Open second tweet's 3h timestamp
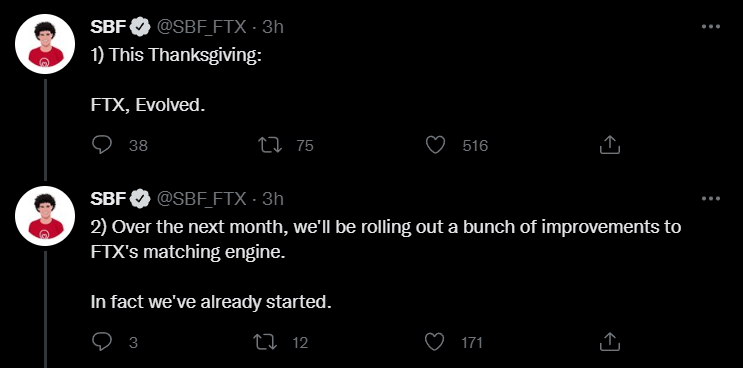 click(272, 199)
